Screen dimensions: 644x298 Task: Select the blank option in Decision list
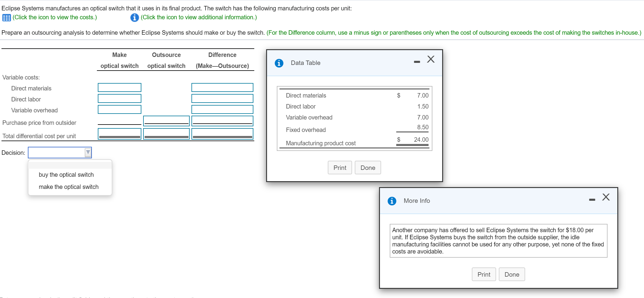[x=70, y=165]
